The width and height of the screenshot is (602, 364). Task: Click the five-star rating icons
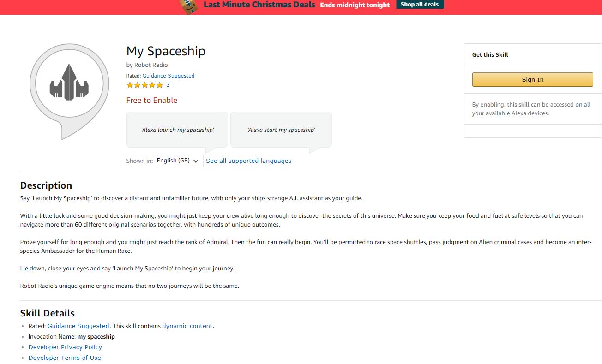tap(144, 85)
